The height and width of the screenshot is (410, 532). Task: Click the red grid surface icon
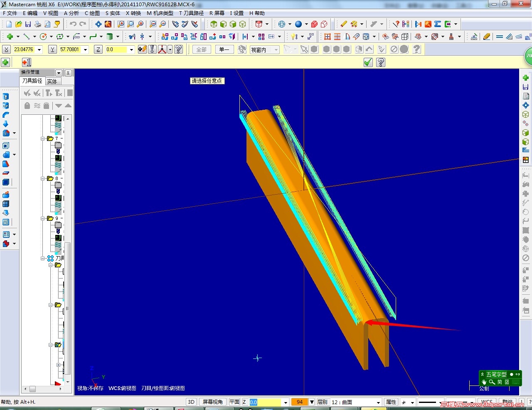[x=328, y=37]
